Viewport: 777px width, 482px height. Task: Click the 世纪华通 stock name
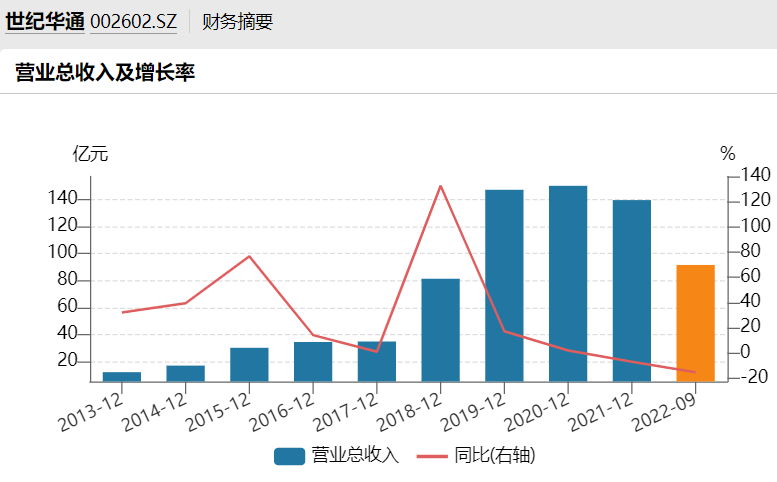tap(44, 22)
